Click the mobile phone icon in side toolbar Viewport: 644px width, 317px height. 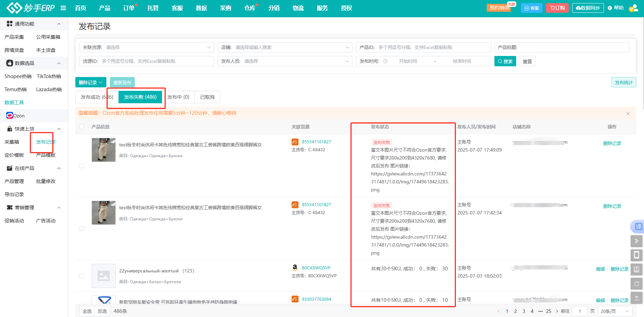[636, 255]
